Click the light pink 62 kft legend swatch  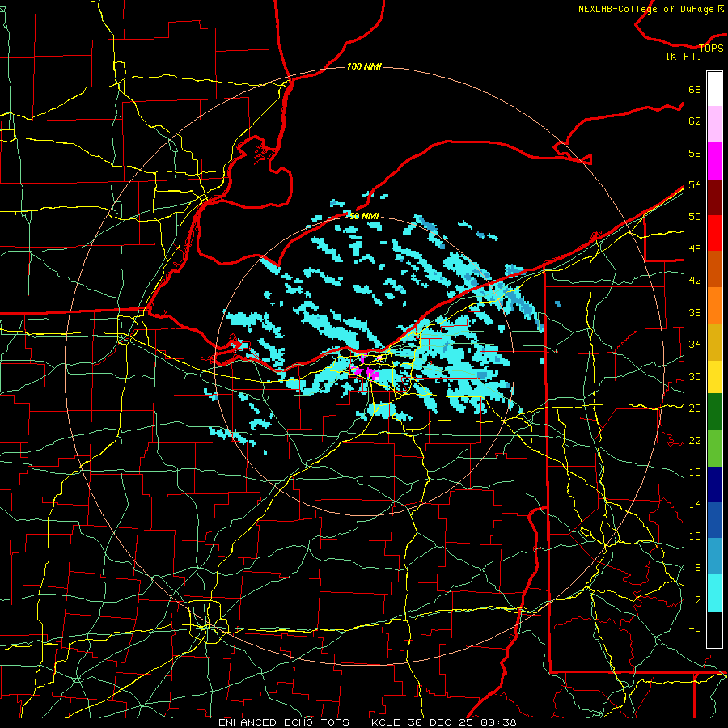click(714, 124)
